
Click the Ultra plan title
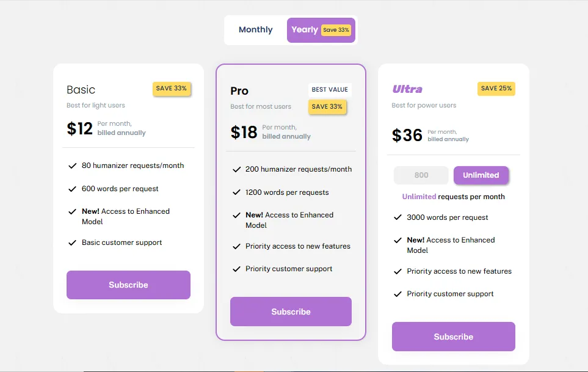407,89
